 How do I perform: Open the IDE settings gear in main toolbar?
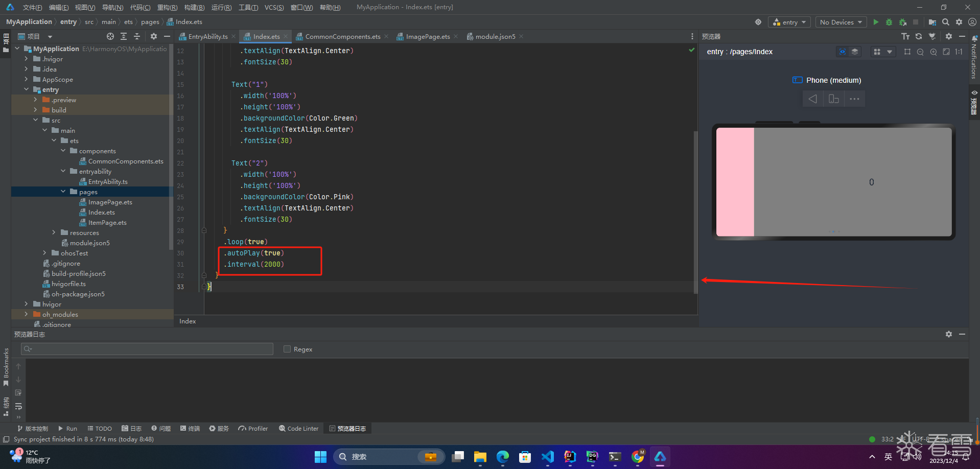point(959,22)
